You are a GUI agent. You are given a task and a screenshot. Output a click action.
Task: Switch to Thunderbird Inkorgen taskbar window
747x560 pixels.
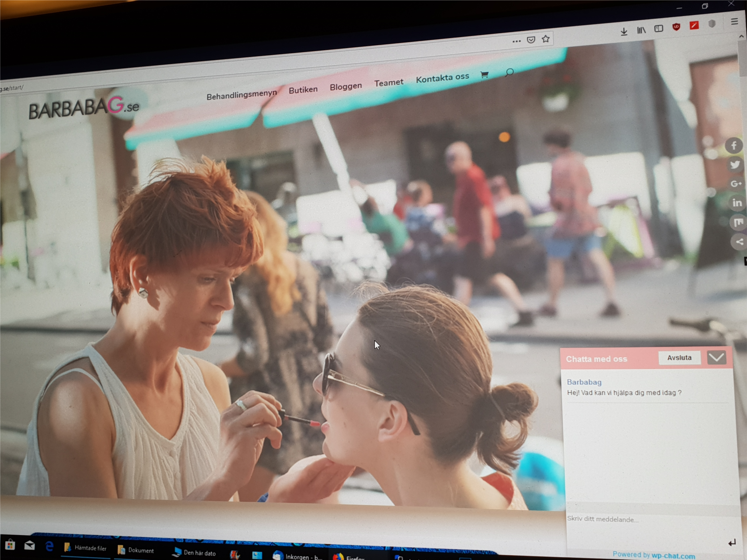tap(297, 556)
